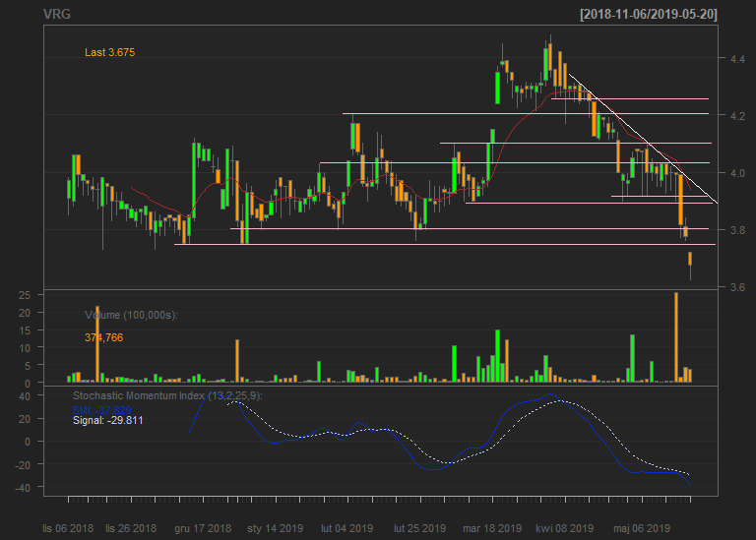Click the VRG ticker title
The height and width of the screenshot is (540, 756).
point(57,15)
